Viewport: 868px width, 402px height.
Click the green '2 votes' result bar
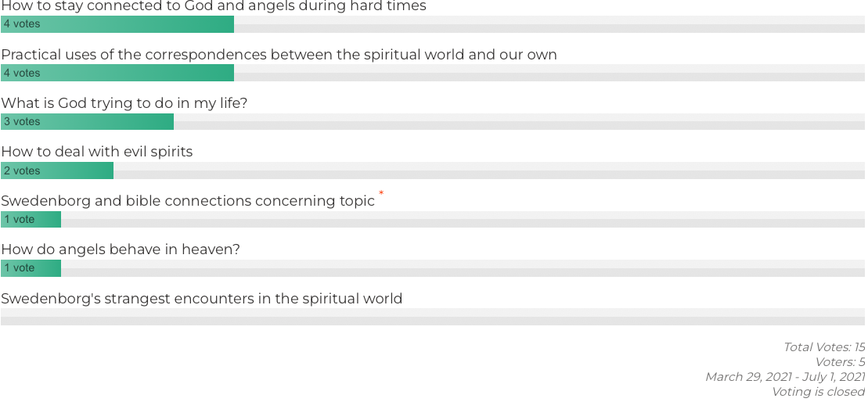coord(57,170)
